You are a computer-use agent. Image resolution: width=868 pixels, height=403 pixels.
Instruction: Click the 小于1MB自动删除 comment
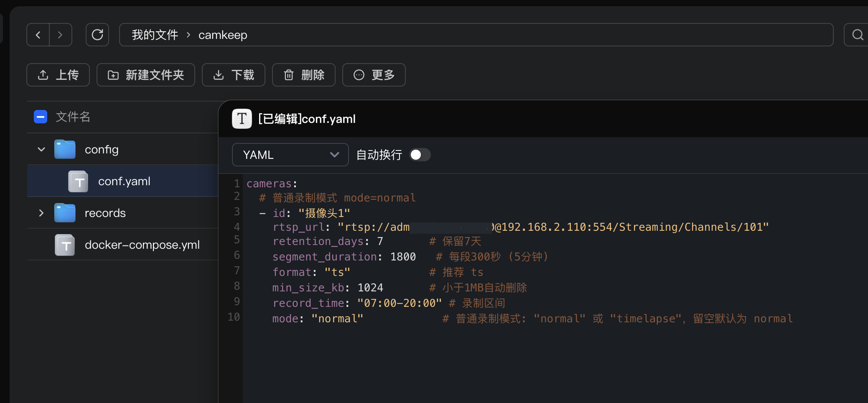pos(478,288)
